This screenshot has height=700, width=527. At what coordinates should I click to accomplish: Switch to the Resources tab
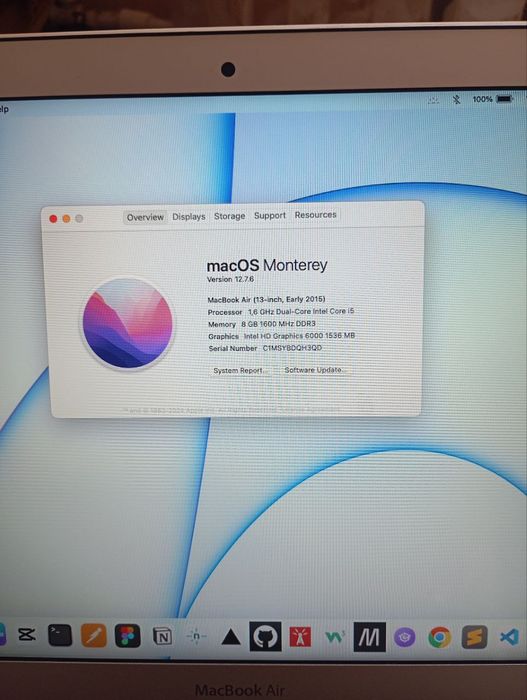[315, 215]
